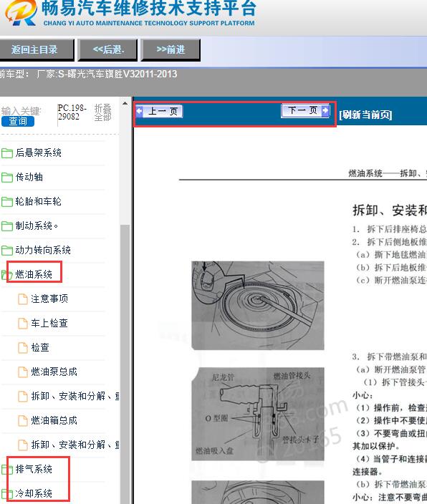Click the document icon beside 车上检查

coord(22,323)
